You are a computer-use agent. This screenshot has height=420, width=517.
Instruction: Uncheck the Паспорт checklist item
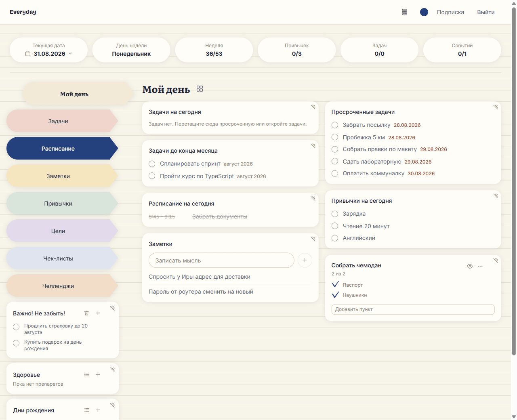[x=335, y=284]
